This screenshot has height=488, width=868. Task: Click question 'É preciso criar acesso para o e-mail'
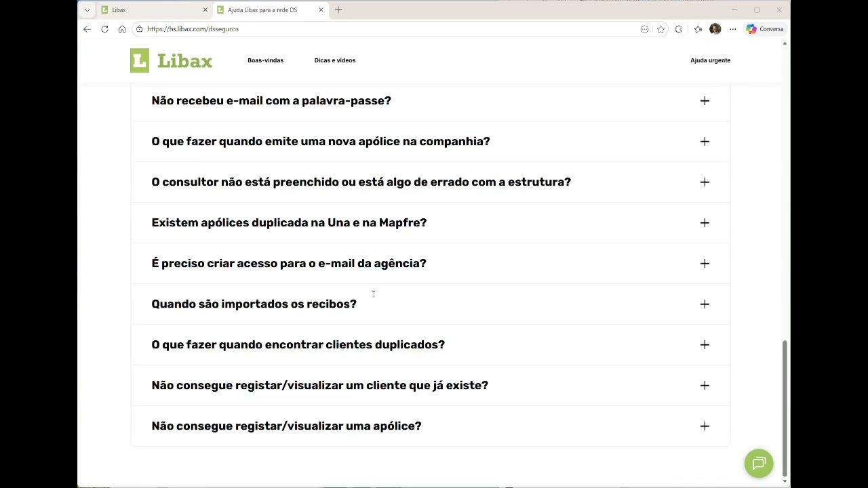[289, 263]
